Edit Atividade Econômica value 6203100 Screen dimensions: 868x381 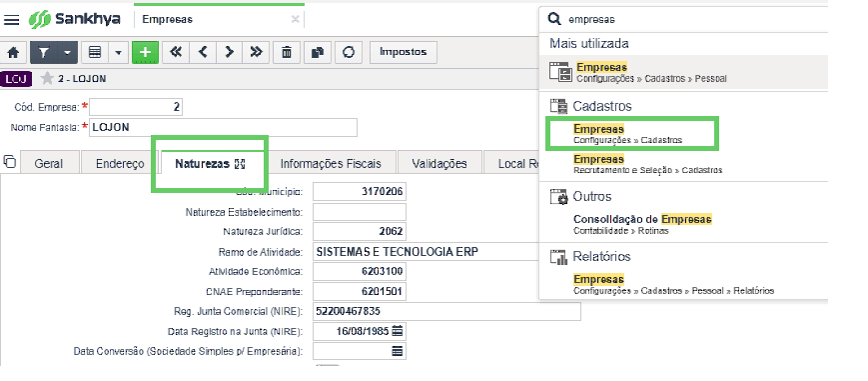pos(360,272)
